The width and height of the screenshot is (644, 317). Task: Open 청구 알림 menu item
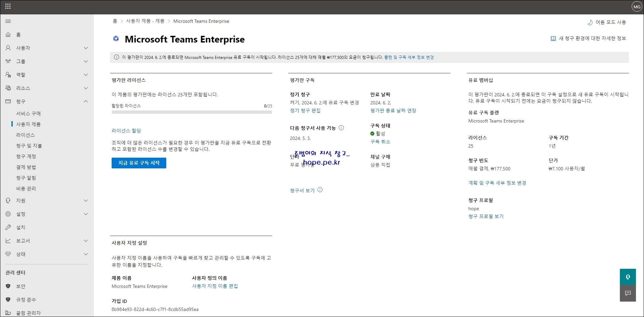(26, 178)
